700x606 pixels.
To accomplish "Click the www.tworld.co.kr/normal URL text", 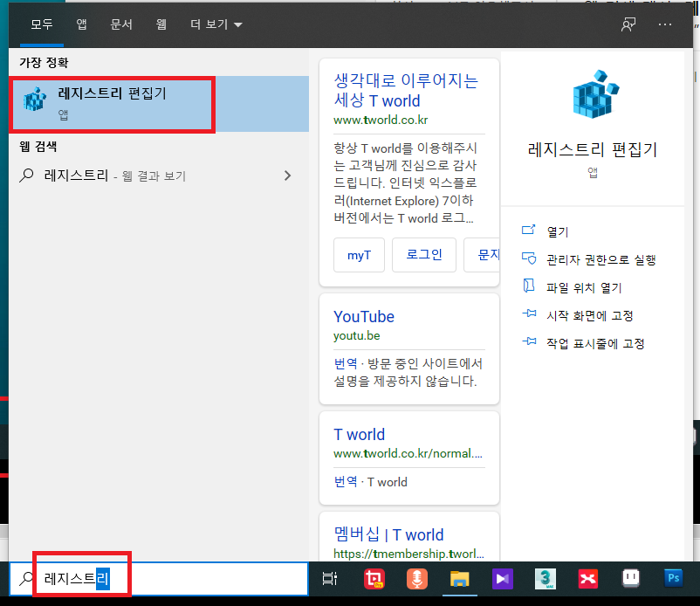I will [408, 454].
